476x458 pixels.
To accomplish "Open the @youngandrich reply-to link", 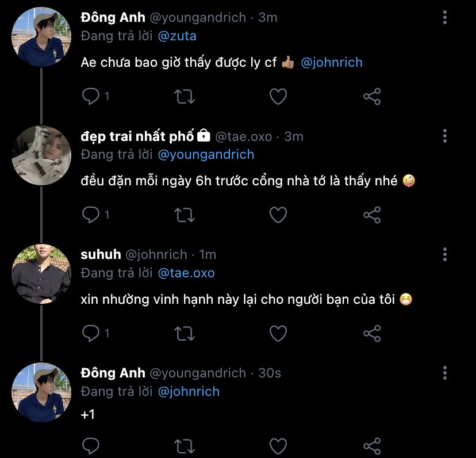I will (206, 154).
